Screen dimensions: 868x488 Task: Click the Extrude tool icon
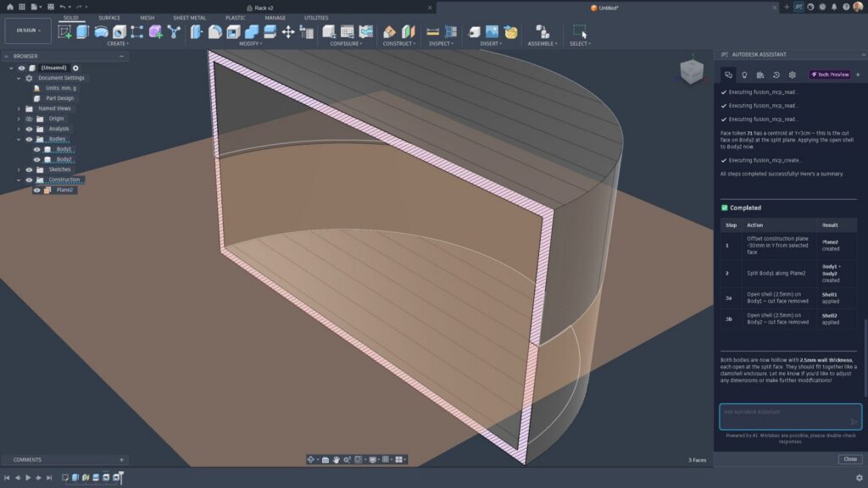pyautogui.click(x=82, y=32)
